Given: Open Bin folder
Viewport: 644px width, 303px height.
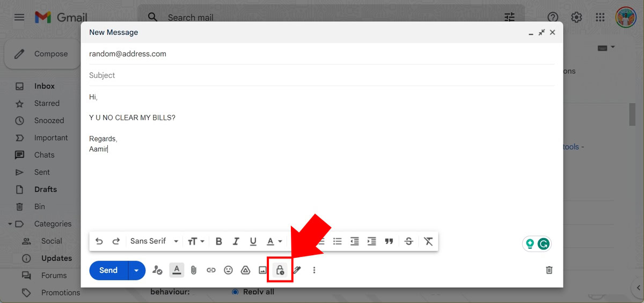Looking at the screenshot, I should pos(40,206).
